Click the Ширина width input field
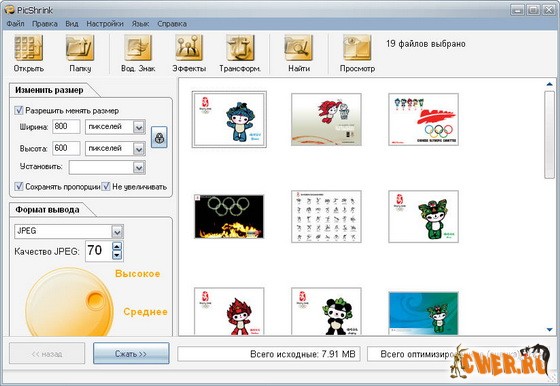The image size is (560, 386). pos(66,127)
